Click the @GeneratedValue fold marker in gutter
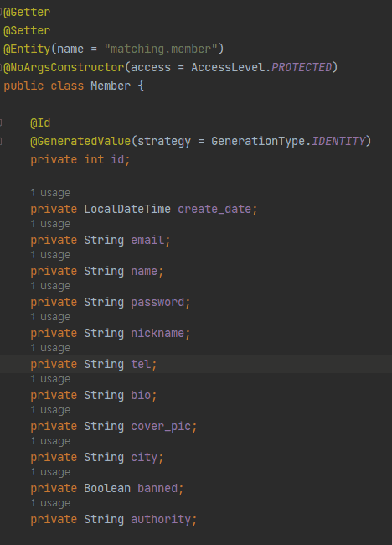Viewport: 392px width, 545px height. pos(1,141)
